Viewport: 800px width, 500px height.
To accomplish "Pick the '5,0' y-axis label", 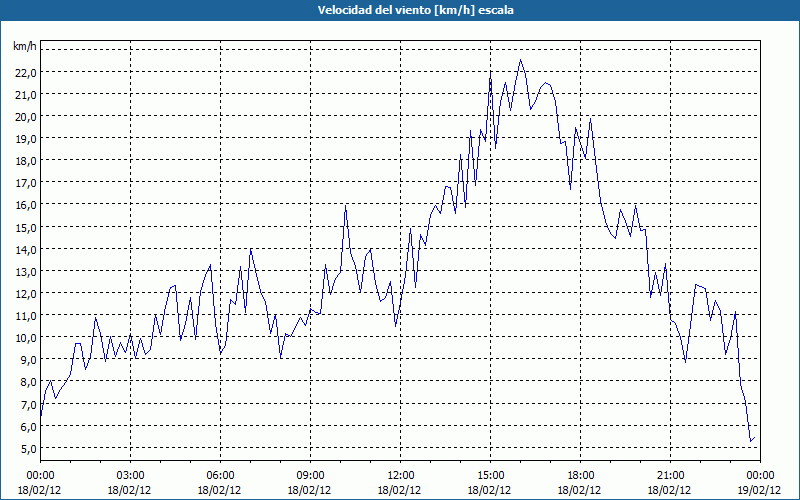I will [28, 449].
